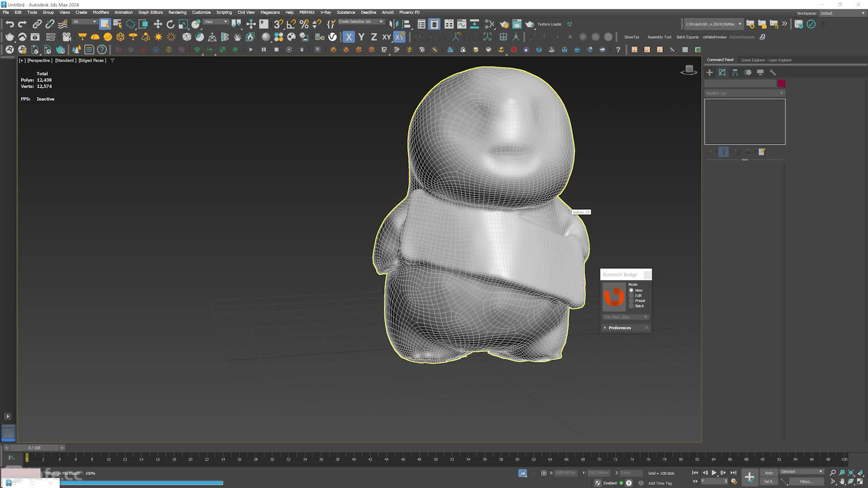Click the Filters... button
The width and height of the screenshot is (868, 488).
point(806,482)
